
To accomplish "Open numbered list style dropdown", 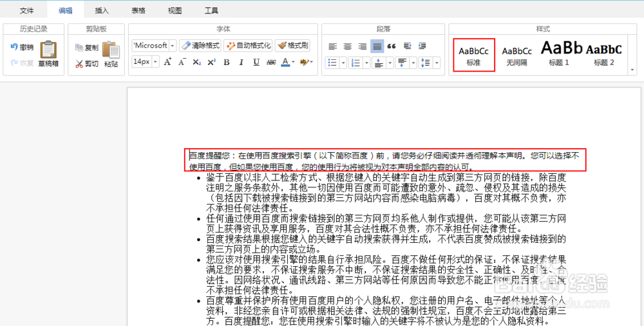I will pos(367,62).
